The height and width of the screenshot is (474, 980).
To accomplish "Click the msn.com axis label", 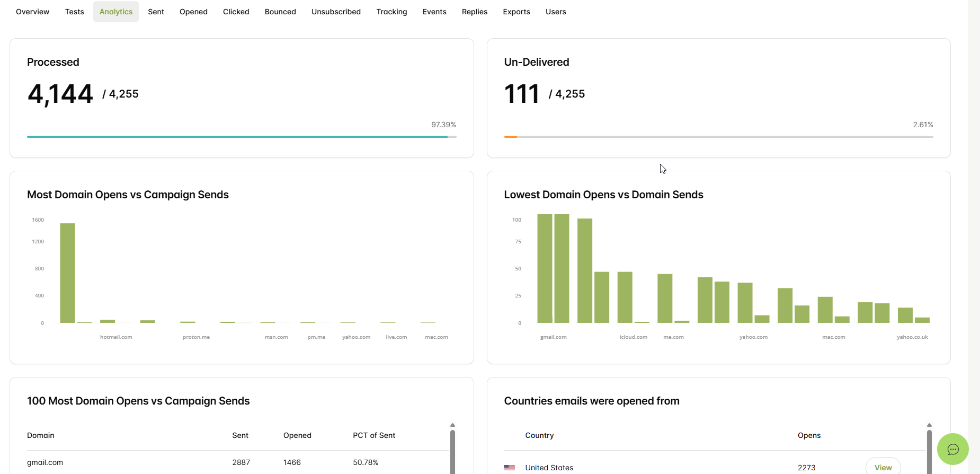I will [x=277, y=337].
